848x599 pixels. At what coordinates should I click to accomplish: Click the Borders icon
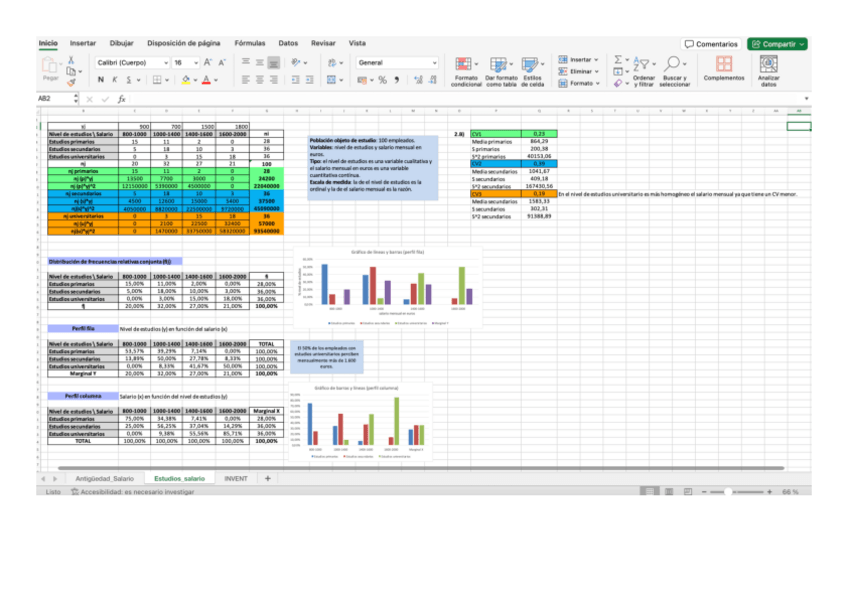coord(157,79)
